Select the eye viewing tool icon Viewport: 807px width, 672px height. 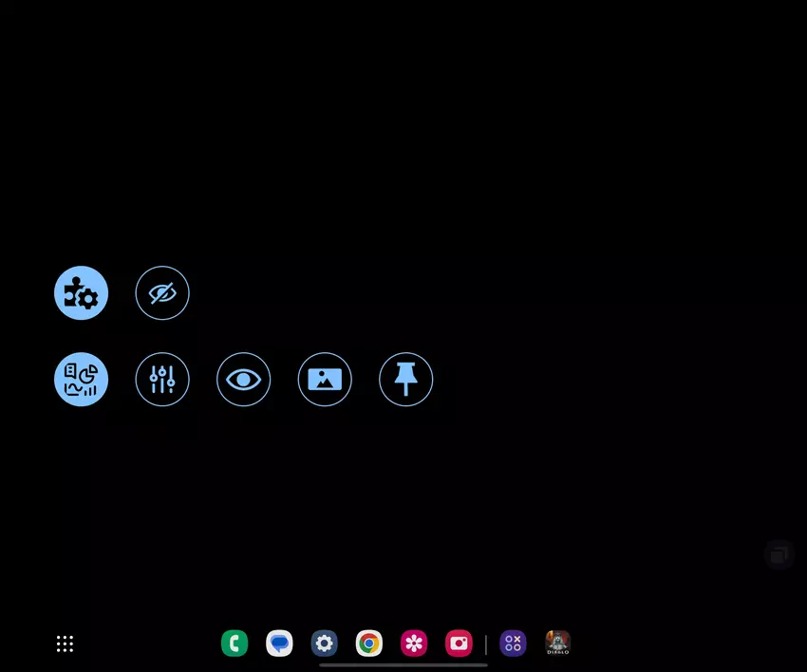pyautogui.click(x=243, y=380)
